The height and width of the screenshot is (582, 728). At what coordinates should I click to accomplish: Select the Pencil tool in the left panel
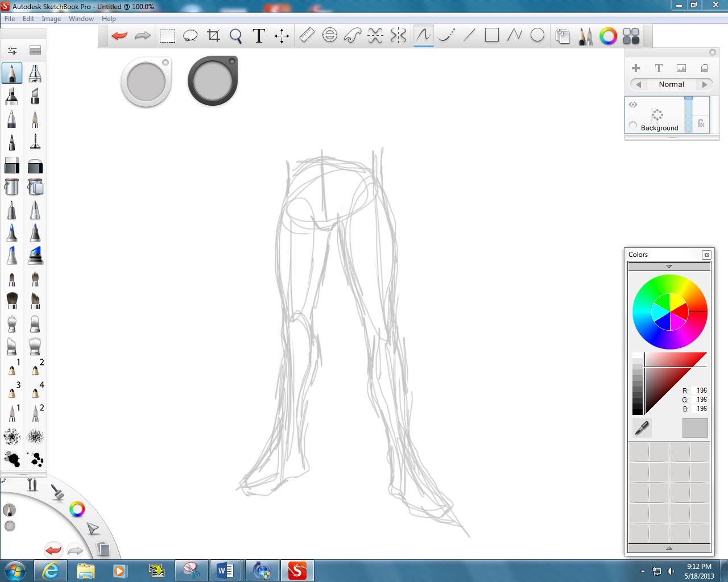(x=11, y=73)
